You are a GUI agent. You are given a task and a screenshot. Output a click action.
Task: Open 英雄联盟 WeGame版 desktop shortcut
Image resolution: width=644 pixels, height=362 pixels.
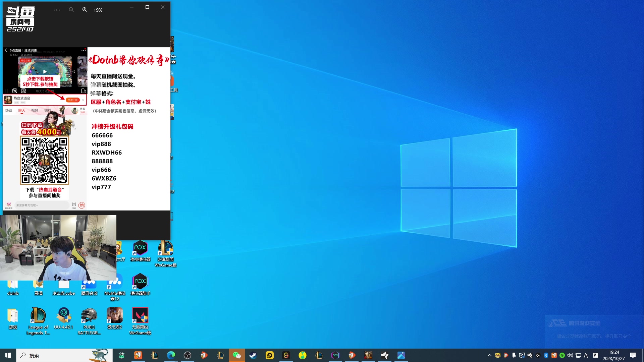click(x=166, y=254)
